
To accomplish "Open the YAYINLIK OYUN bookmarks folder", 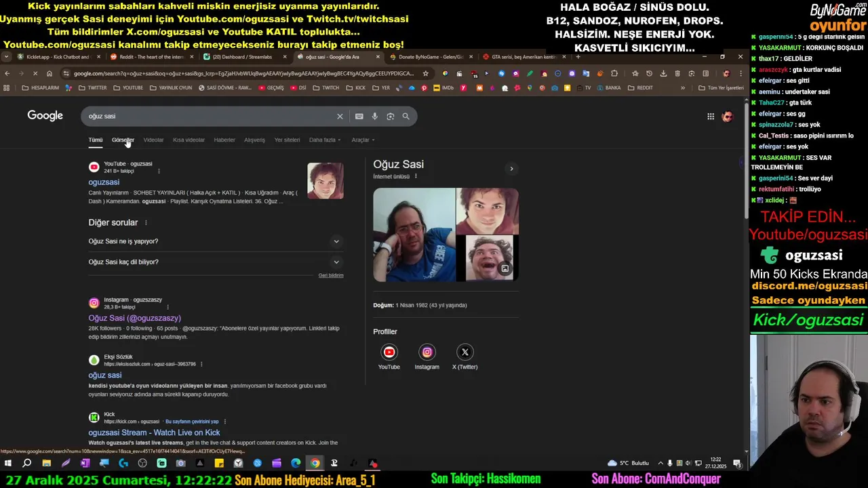I will (x=172, y=88).
